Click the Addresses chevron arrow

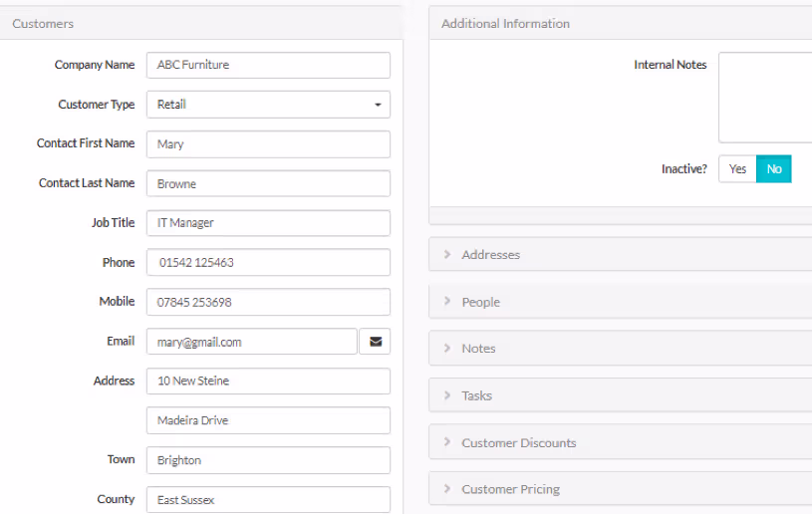tap(447, 254)
